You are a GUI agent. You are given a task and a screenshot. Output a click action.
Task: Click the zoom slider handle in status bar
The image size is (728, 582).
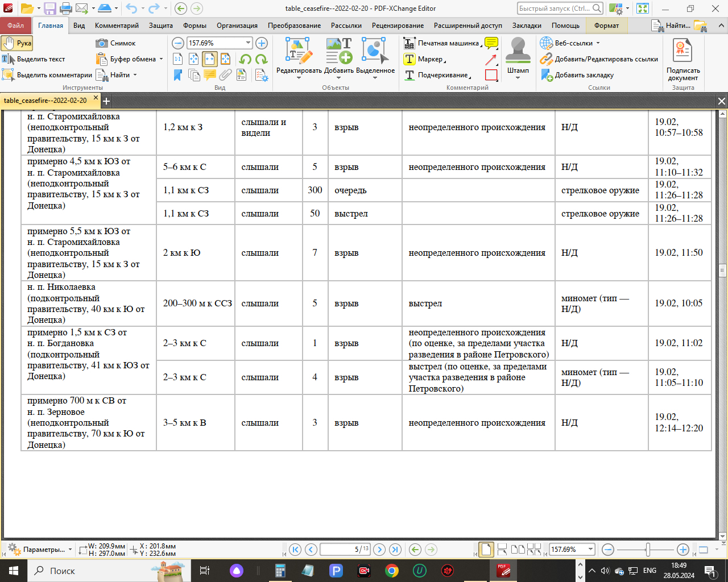click(x=647, y=550)
